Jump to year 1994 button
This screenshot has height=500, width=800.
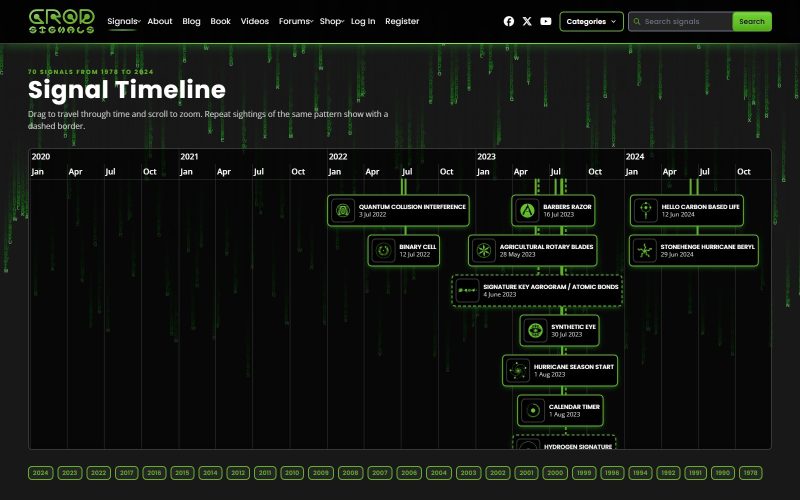(640, 473)
